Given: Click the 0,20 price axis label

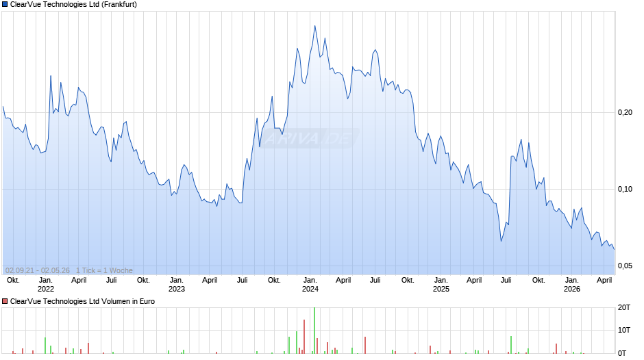Looking at the screenshot, I should click(625, 113).
